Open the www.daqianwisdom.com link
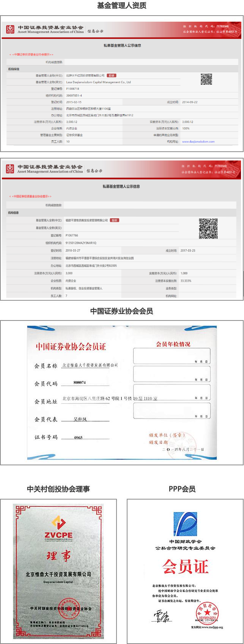 [198, 141]
